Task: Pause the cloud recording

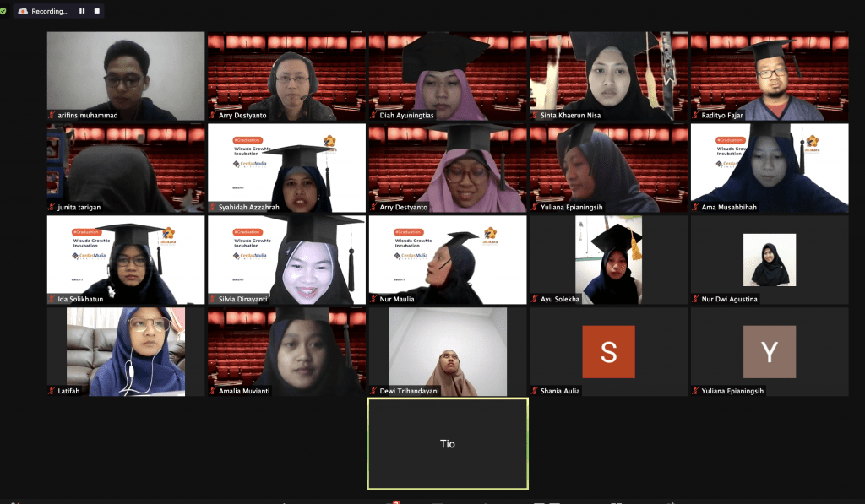Action: (82, 11)
